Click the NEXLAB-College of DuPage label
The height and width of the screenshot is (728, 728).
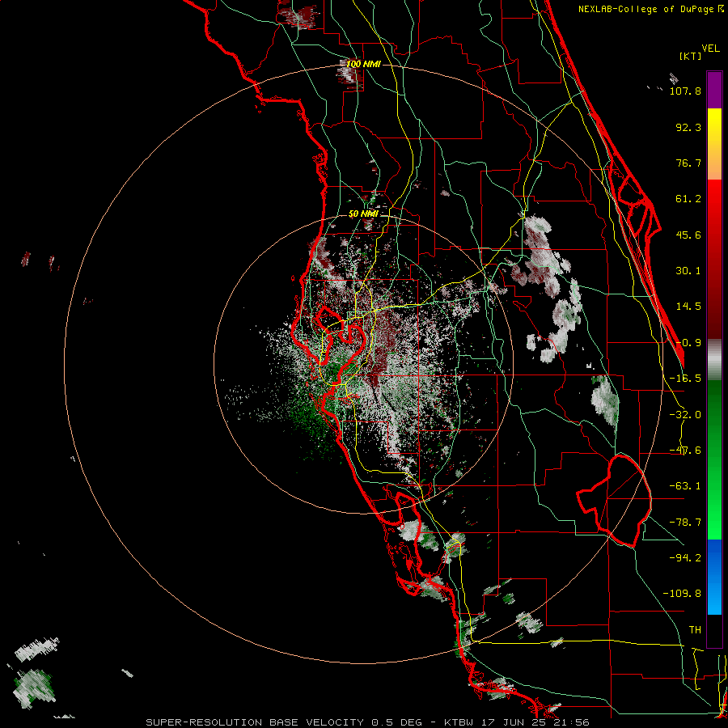(x=650, y=9)
